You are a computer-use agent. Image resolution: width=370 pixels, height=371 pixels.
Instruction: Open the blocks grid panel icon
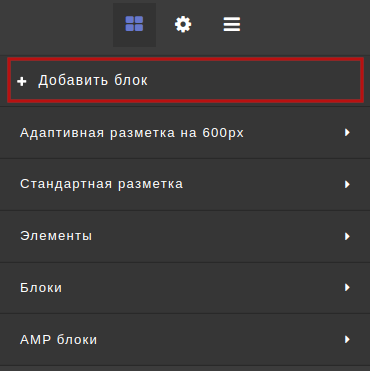(x=134, y=25)
